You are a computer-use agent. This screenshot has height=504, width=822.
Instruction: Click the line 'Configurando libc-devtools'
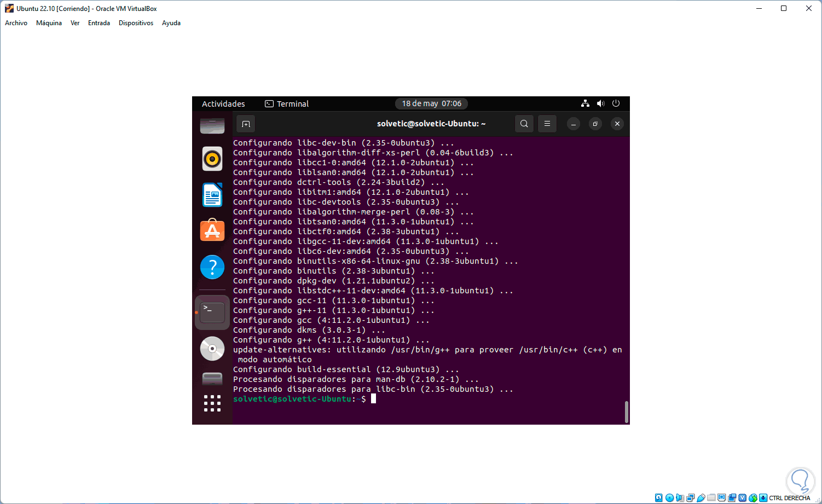click(x=346, y=202)
